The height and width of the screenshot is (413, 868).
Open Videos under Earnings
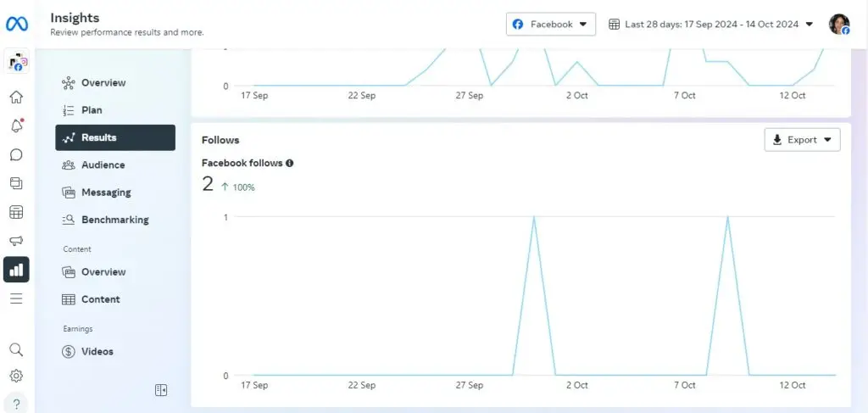(97, 352)
